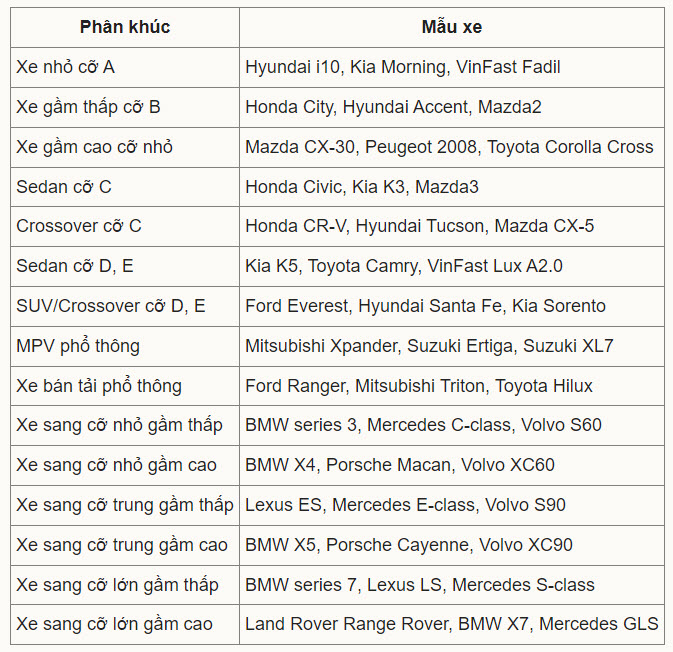Select the "MPV phổ thông" cell
Viewport: 673px width, 652px height.
point(78,346)
